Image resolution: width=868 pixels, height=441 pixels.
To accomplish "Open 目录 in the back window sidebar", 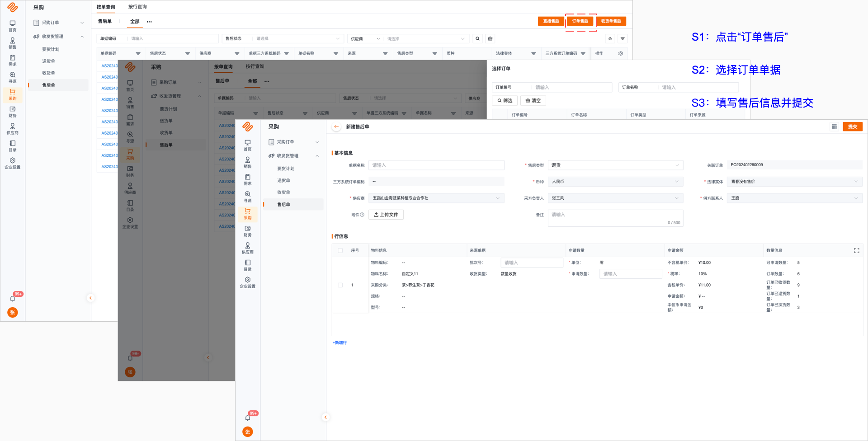I will coord(13,146).
